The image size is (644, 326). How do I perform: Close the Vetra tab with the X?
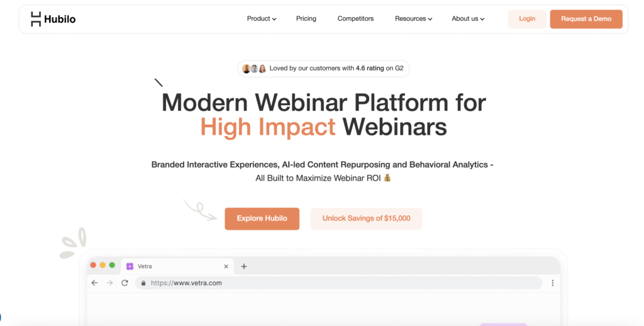click(226, 266)
